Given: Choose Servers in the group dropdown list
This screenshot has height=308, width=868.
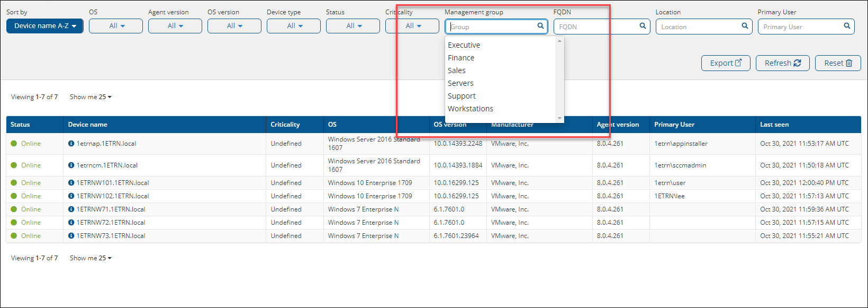Looking at the screenshot, I should (460, 83).
